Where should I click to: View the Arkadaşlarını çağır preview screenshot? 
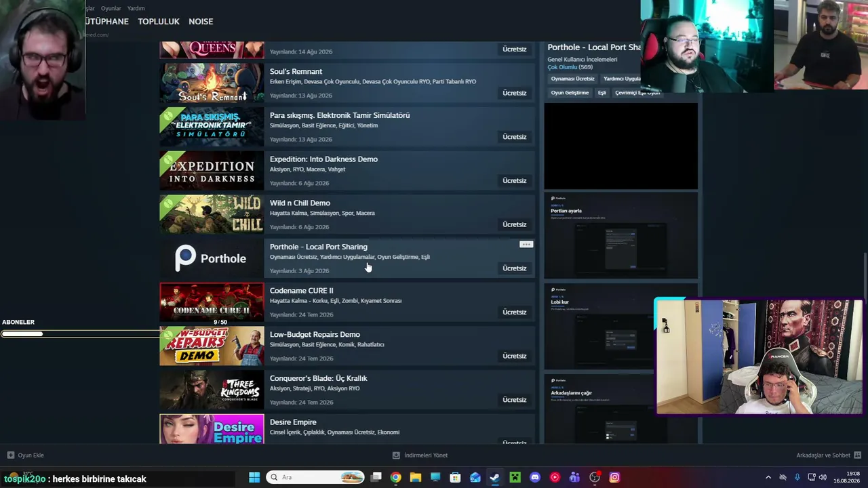599,409
